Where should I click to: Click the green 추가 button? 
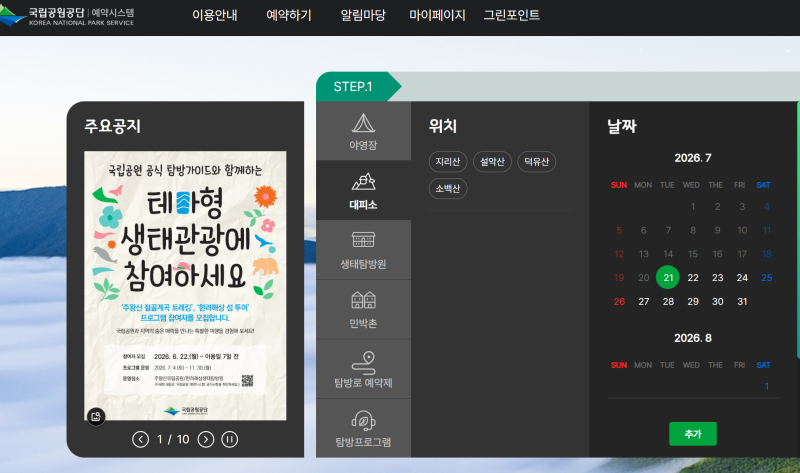pyautogui.click(x=693, y=434)
